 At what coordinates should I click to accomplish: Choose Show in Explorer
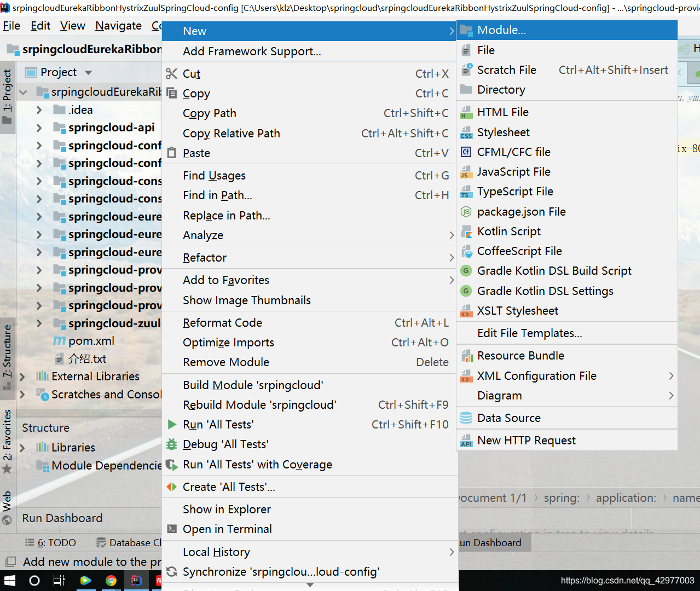coord(309,509)
